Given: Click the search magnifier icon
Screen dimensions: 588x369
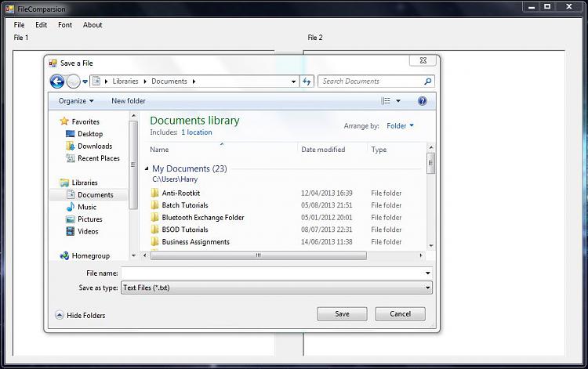Looking at the screenshot, I should (x=427, y=81).
